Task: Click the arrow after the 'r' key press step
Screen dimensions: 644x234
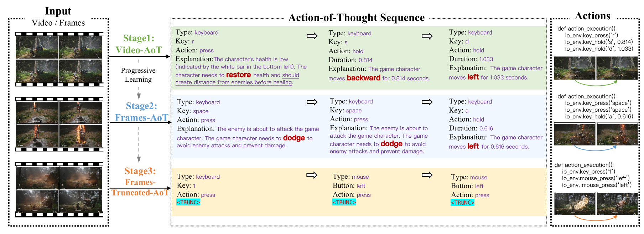Action: click(x=312, y=36)
